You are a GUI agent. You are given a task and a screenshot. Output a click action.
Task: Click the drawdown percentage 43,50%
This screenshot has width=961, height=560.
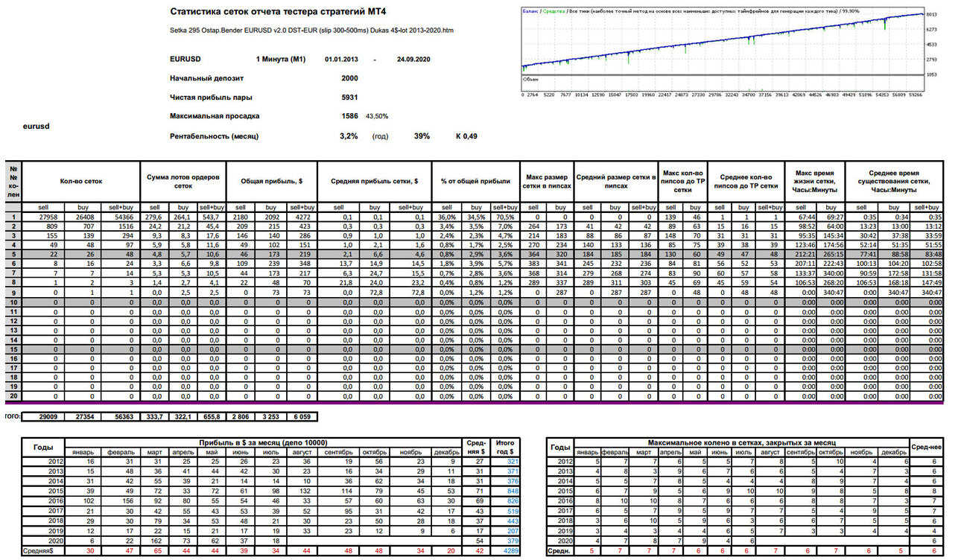(x=376, y=116)
